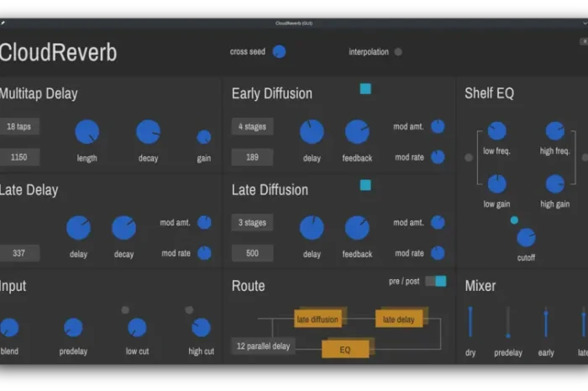This screenshot has width=588, height=391.
Task: Click the late diffusion routing block
Action: (x=318, y=319)
